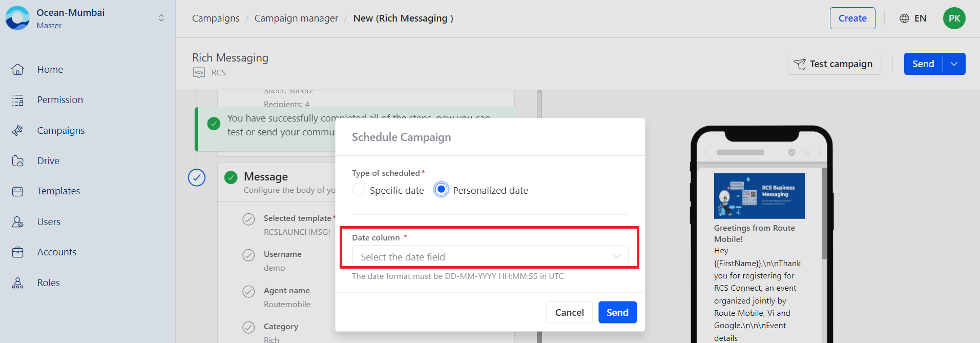Click the top blue Send button
The image size is (980, 343).
coord(923,64)
